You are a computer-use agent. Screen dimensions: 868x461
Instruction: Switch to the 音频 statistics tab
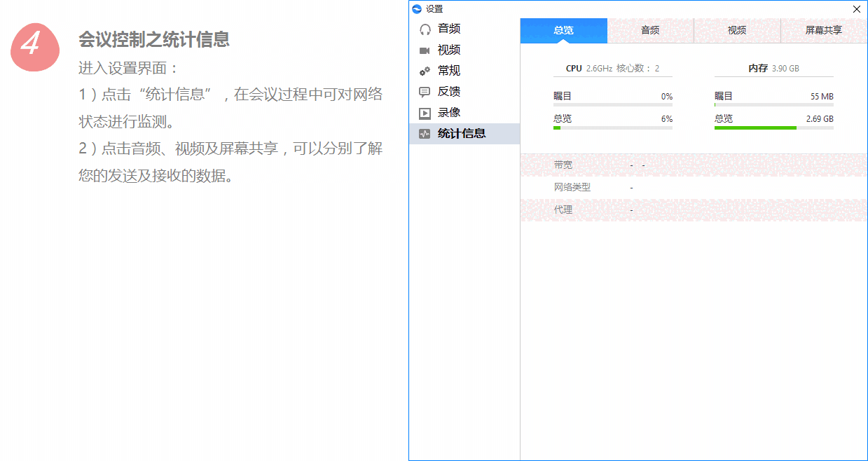(x=650, y=31)
